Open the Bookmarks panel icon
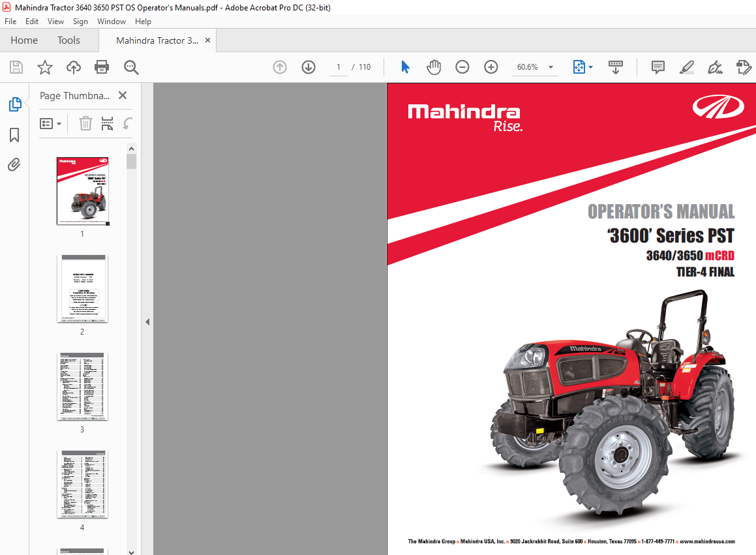756x555 pixels. [14, 135]
